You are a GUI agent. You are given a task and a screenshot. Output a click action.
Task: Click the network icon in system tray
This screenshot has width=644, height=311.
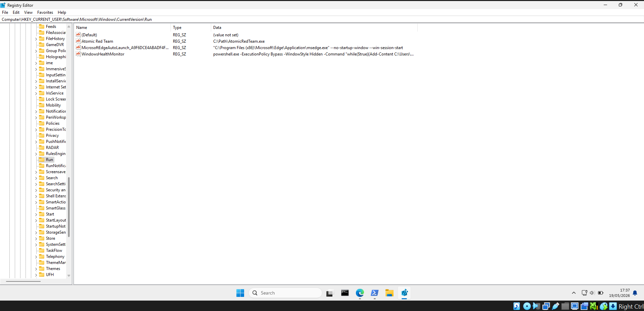(584, 293)
